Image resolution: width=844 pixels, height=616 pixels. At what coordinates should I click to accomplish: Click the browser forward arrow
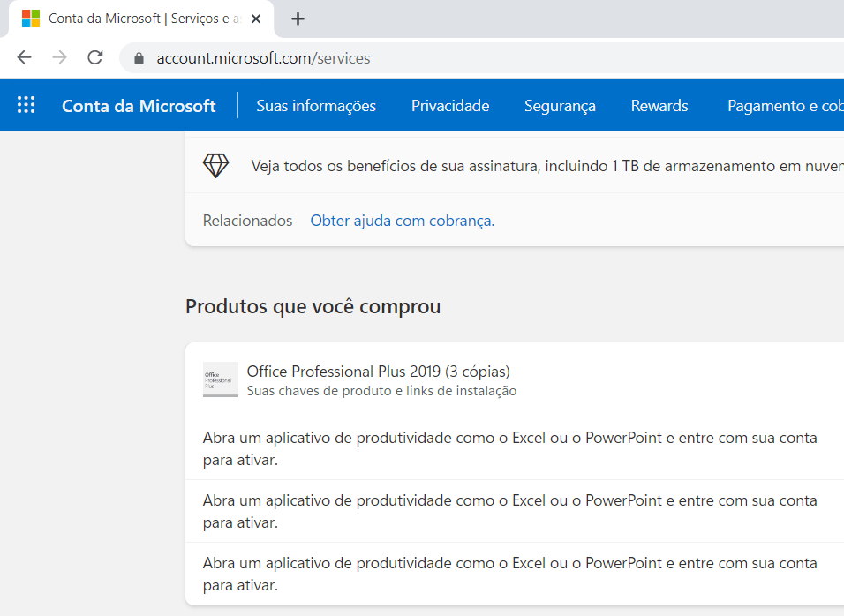tap(60, 57)
